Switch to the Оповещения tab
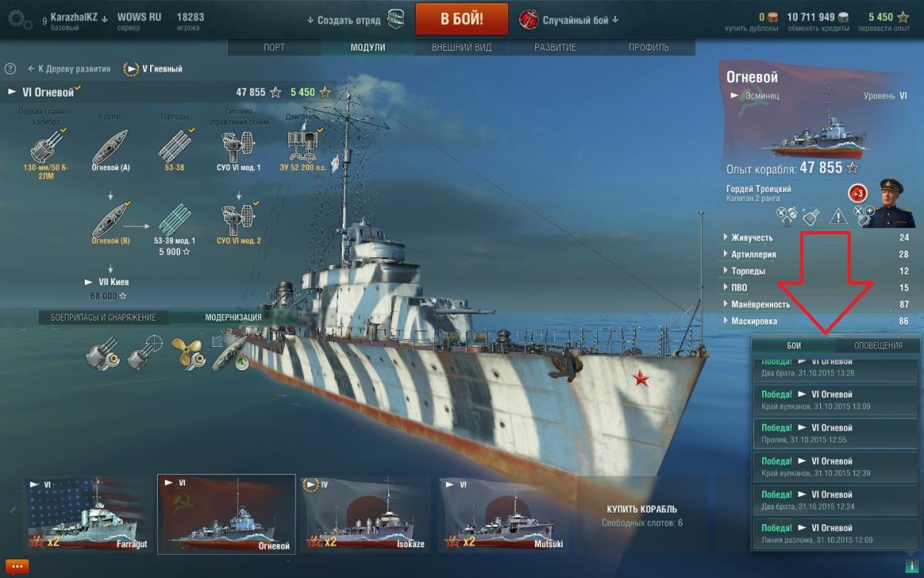Image resolution: width=924 pixels, height=578 pixels. pos(878,345)
